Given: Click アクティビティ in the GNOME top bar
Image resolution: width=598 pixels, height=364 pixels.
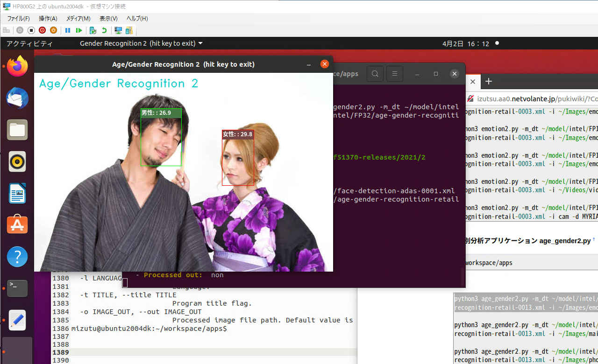Looking at the screenshot, I should [29, 43].
